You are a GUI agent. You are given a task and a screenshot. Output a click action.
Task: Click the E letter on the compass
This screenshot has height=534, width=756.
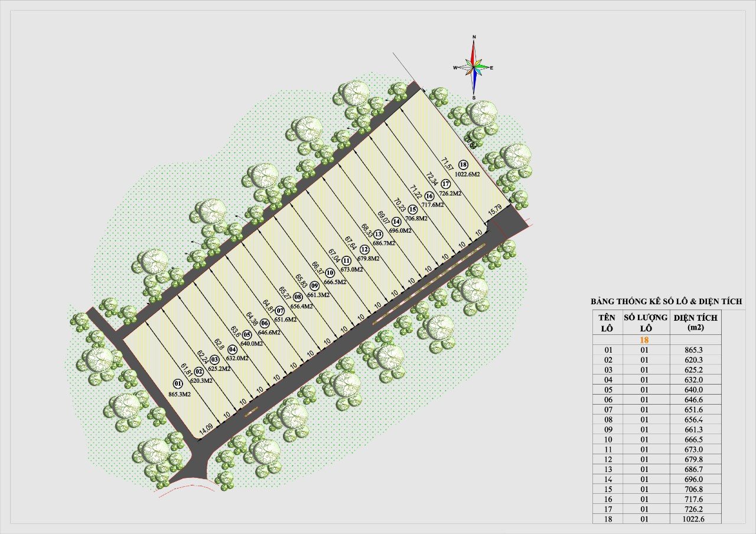click(491, 68)
